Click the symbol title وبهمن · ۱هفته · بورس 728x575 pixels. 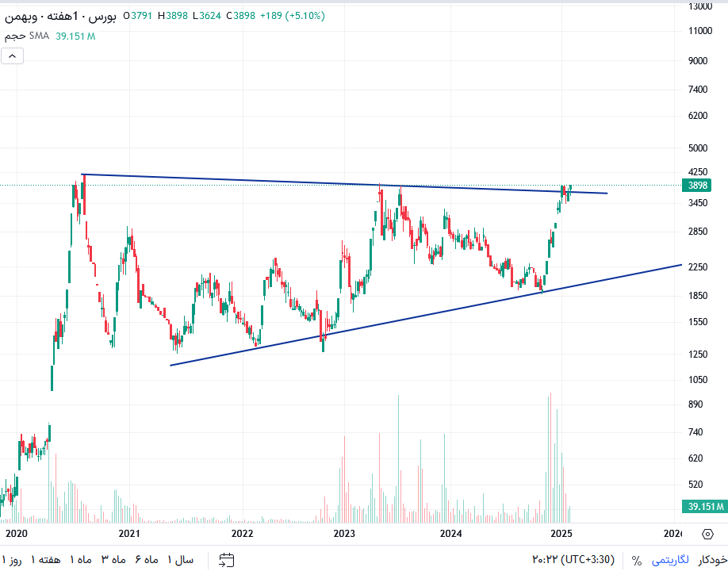tap(60, 16)
